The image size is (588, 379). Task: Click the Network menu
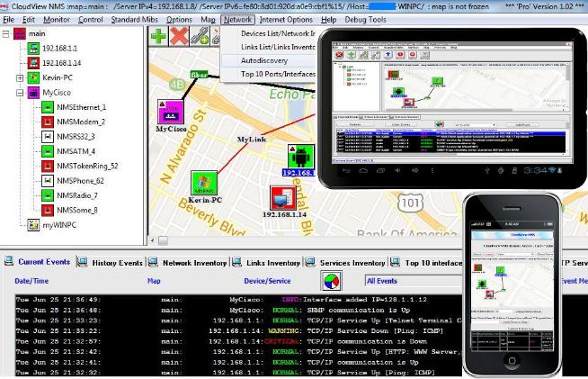(x=237, y=20)
